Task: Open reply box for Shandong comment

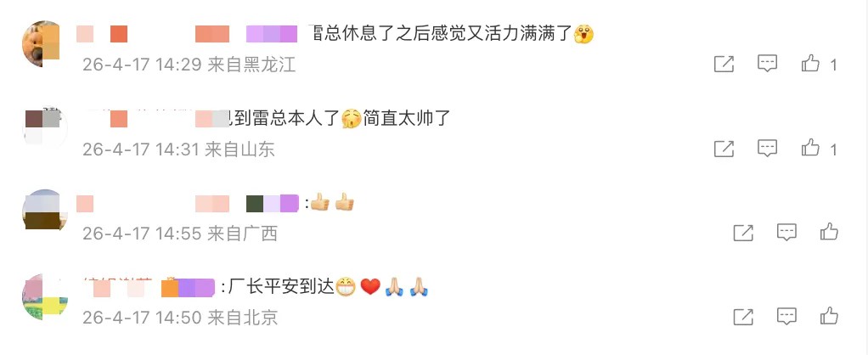Action: pyautogui.click(x=767, y=148)
